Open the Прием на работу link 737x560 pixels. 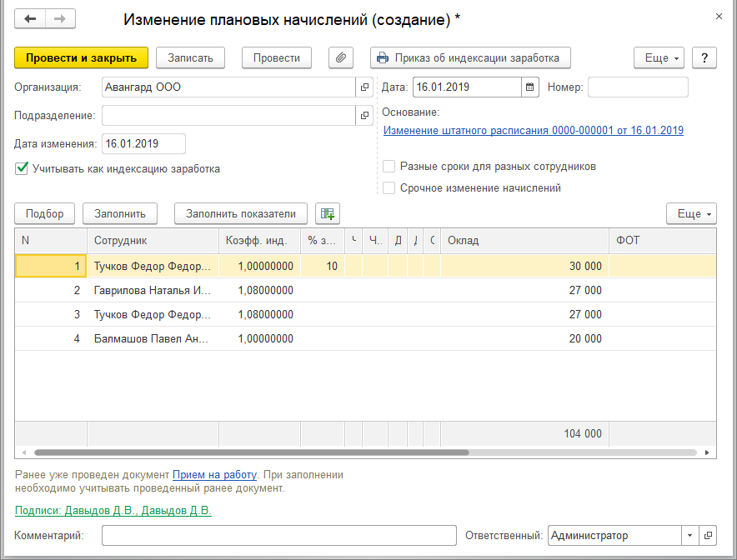coord(215,474)
